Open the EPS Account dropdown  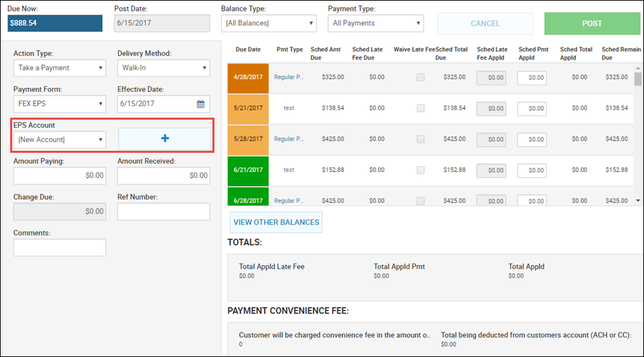click(60, 140)
